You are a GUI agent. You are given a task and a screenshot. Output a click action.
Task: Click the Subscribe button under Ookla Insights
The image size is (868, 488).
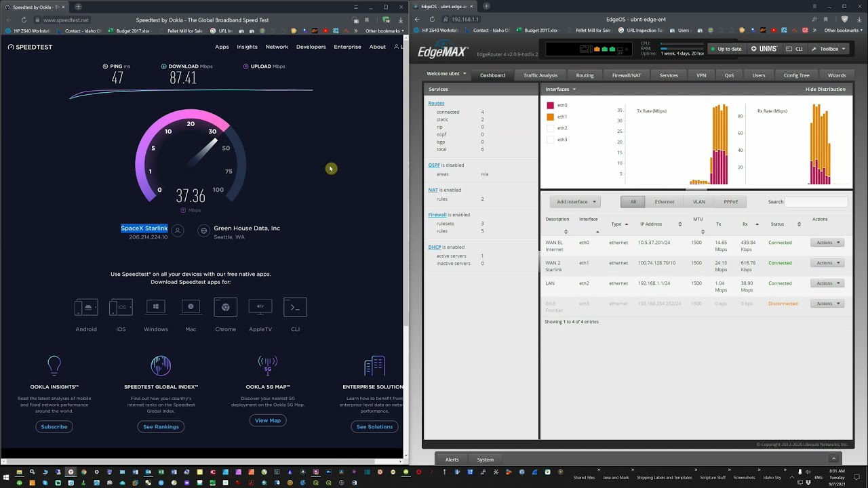coord(54,426)
